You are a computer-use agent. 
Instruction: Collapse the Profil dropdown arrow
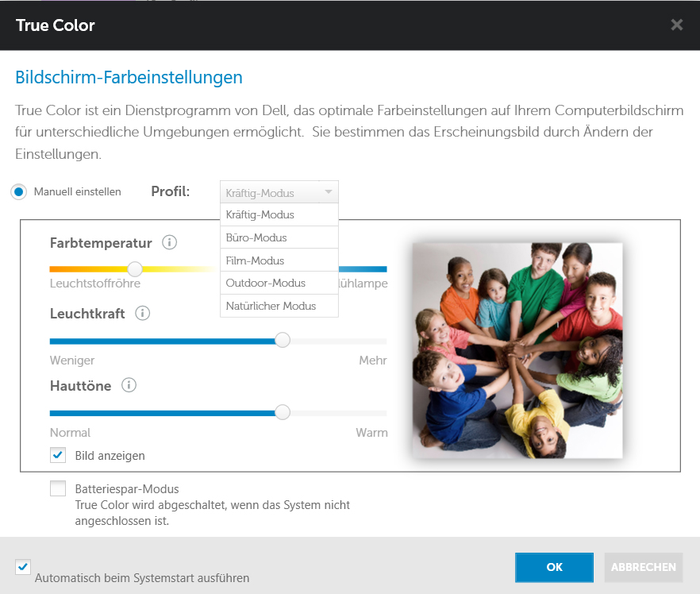coord(329,192)
